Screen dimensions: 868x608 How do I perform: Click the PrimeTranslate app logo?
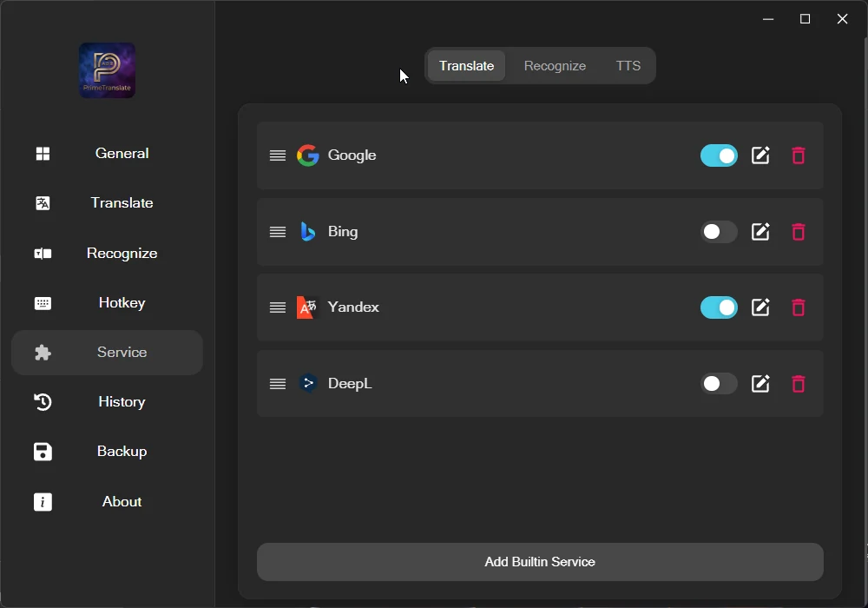(108, 70)
